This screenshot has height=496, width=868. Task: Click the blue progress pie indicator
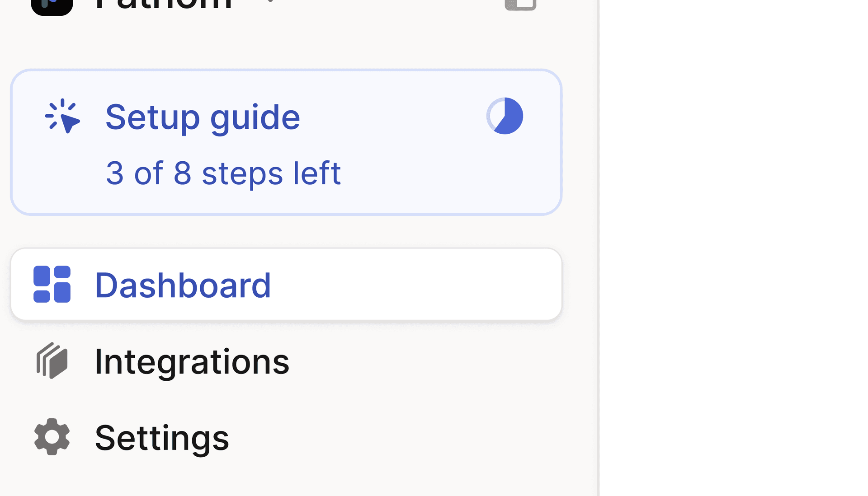point(505,116)
